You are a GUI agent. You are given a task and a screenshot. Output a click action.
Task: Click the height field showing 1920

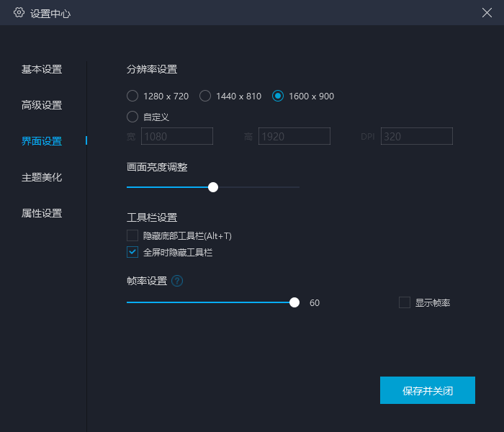coord(294,136)
